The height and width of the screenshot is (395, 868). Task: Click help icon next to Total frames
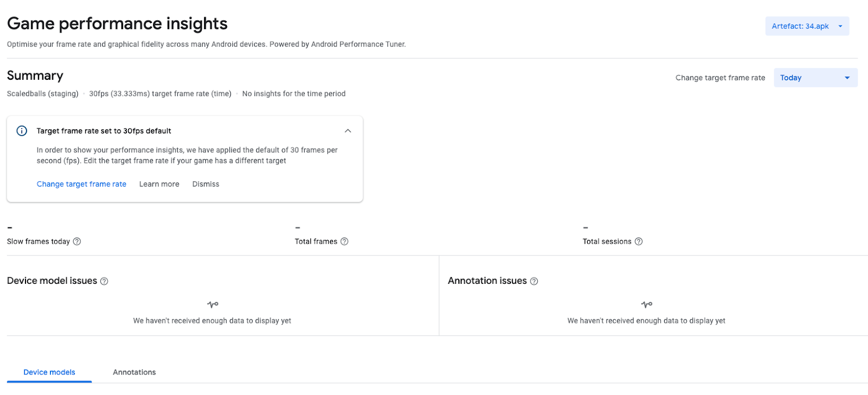coord(344,241)
